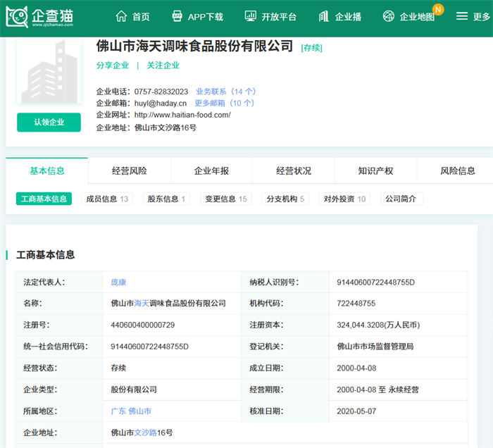Viewport: 493px width, 448px height.
Task: Open 开放平台 in navigation bar
Action: 279,17
